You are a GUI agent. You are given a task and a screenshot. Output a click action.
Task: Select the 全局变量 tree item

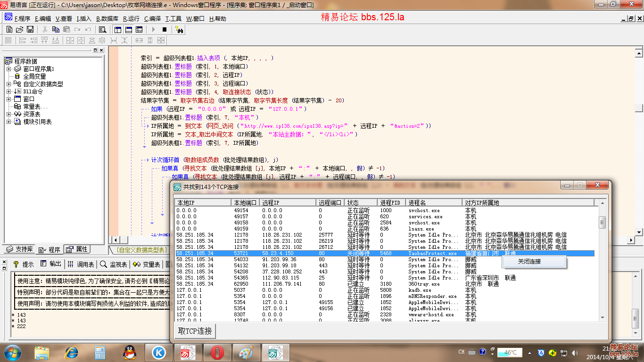[34, 76]
